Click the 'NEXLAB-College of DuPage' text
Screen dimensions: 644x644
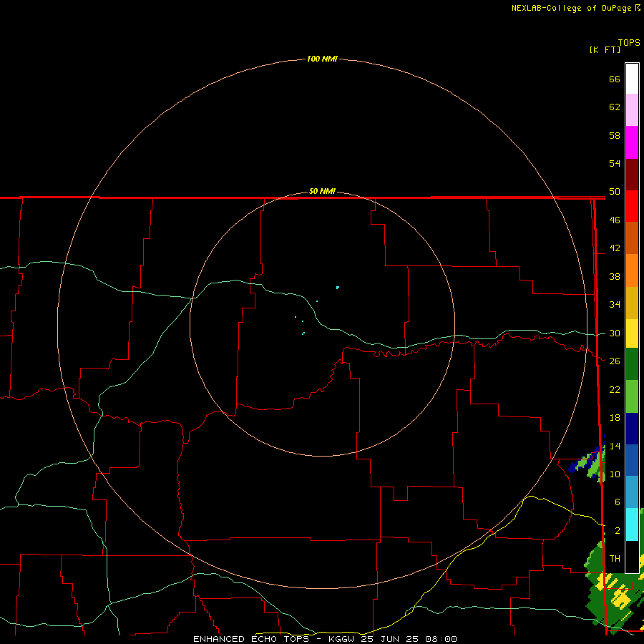click(572, 8)
